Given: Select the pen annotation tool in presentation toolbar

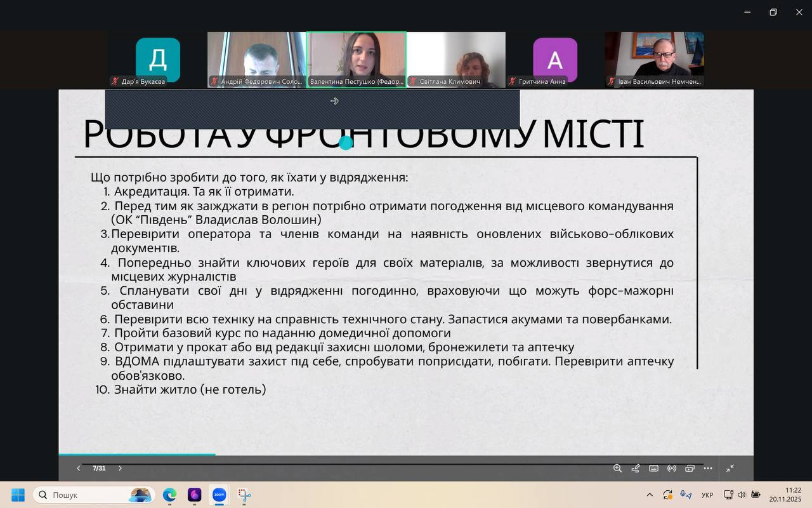Looking at the screenshot, I should pyautogui.click(x=635, y=469).
